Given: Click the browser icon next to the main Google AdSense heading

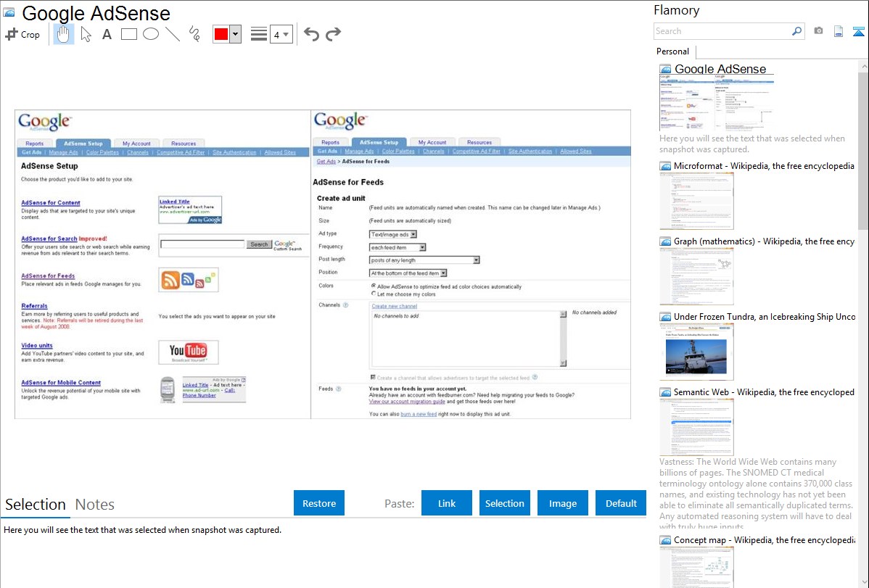Looking at the screenshot, I should pyautogui.click(x=9, y=12).
